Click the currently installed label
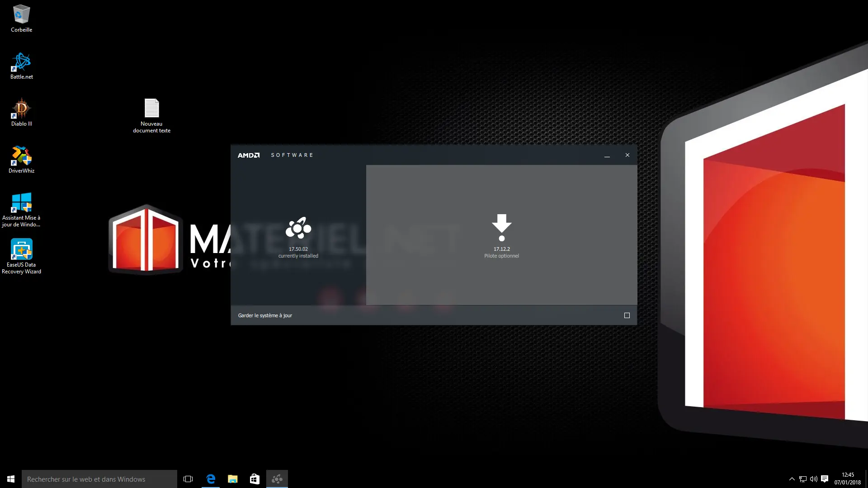This screenshot has height=488, width=868. point(298,256)
